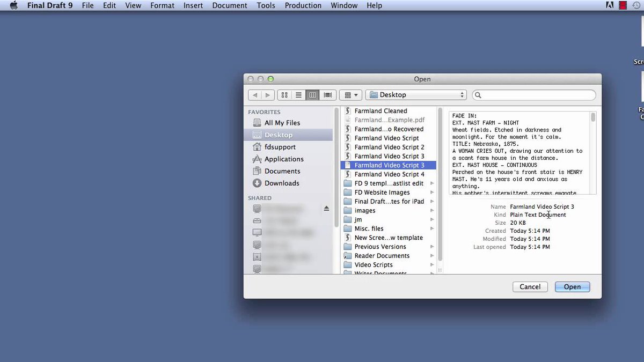Open the Insert menu
The height and width of the screenshot is (362, 644).
[193, 5]
